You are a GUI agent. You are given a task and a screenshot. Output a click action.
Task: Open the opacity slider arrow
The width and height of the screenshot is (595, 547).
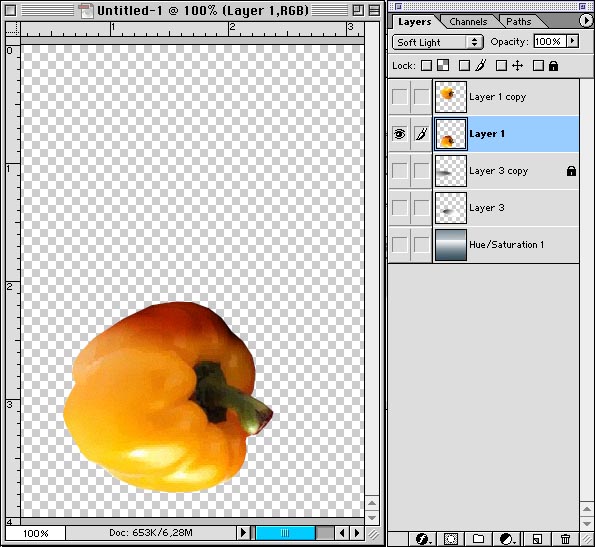pyautogui.click(x=573, y=41)
